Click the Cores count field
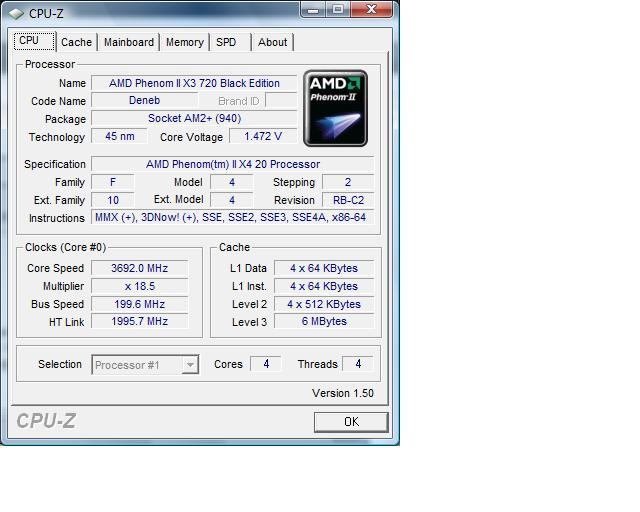 [x=266, y=364]
